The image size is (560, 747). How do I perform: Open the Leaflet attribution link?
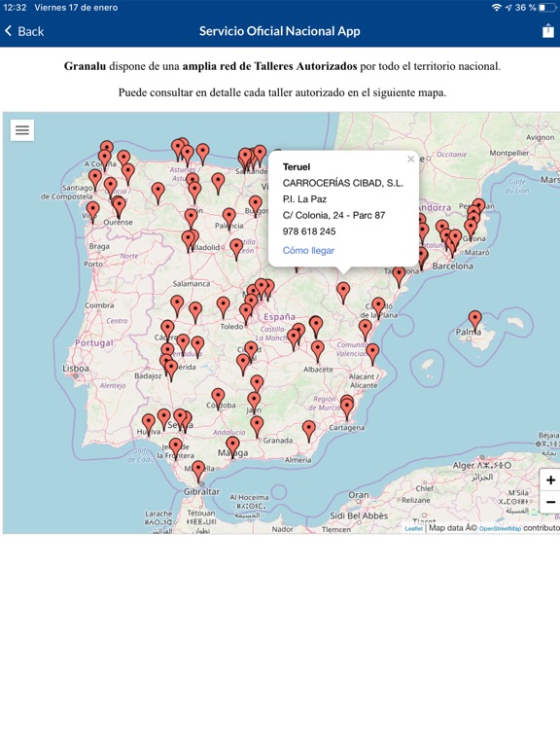(414, 528)
